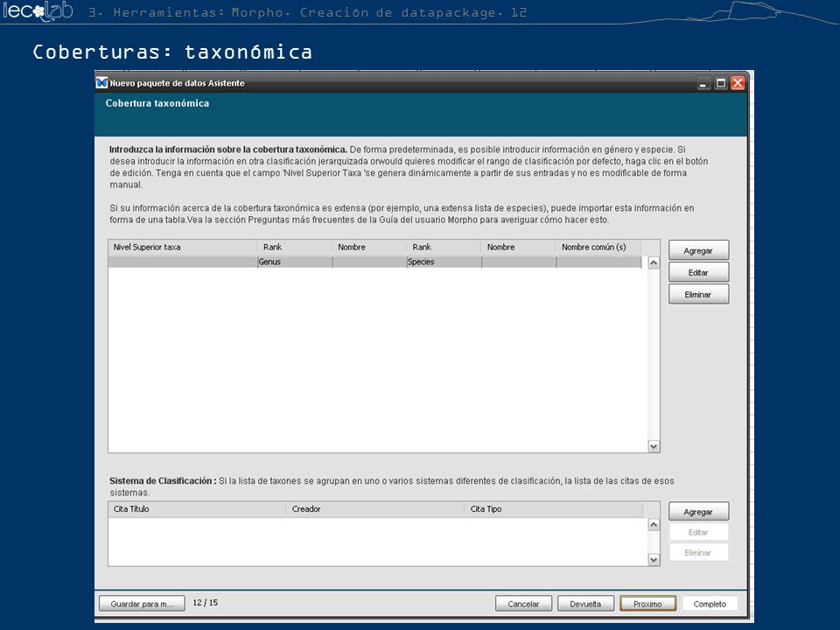Go back with the Devuelta button
Viewport: 840px width, 630px height.
[585, 604]
